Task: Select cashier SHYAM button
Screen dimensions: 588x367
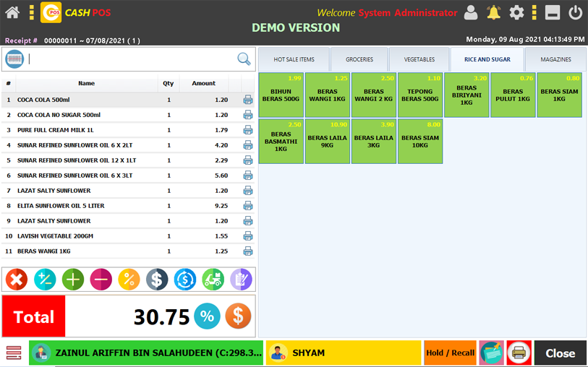Action: point(344,353)
